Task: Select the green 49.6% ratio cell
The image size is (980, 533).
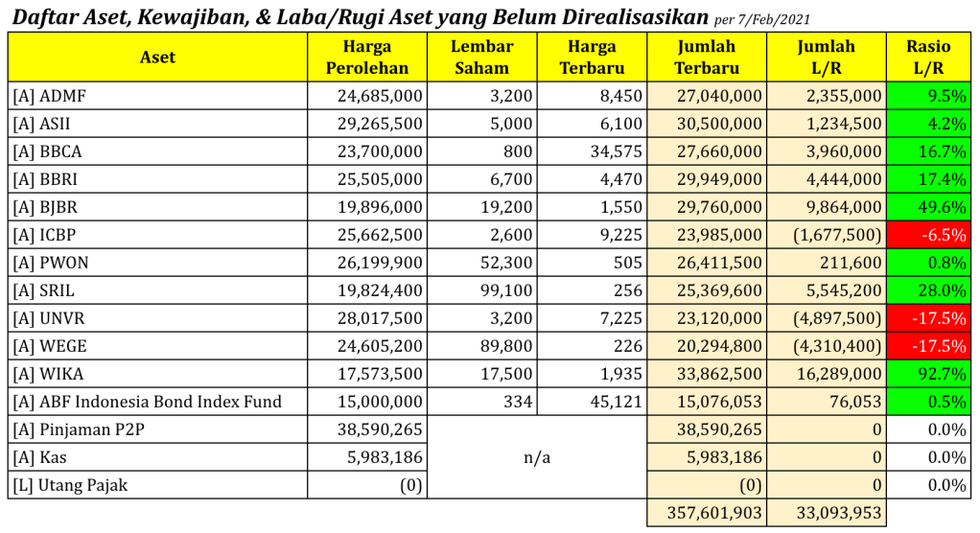Action: [x=928, y=207]
